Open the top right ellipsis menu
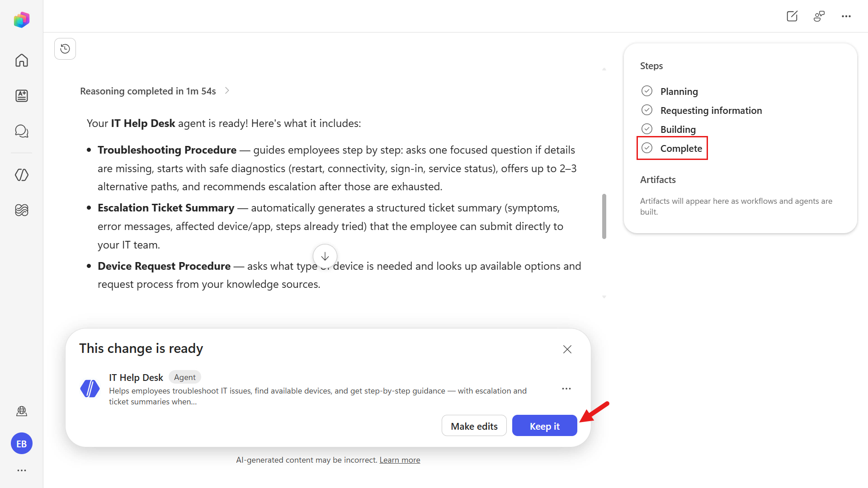868x488 pixels. pyautogui.click(x=846, y=16)
